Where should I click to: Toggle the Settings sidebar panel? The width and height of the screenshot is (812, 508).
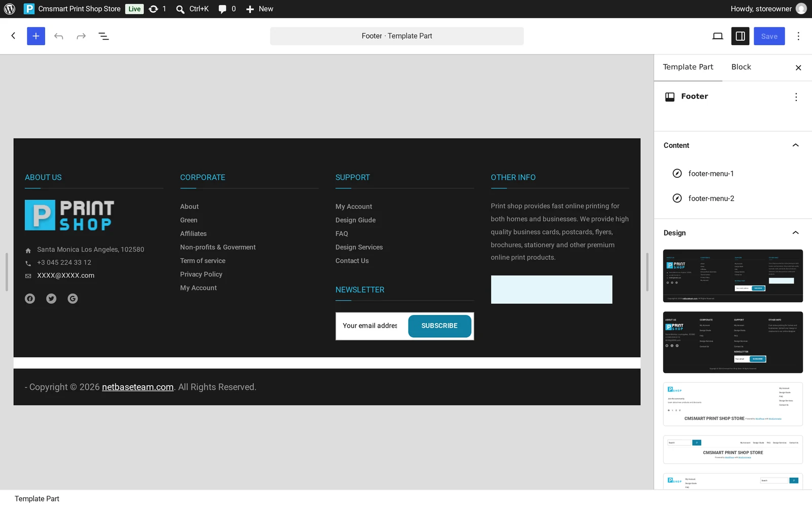(740, 36)
